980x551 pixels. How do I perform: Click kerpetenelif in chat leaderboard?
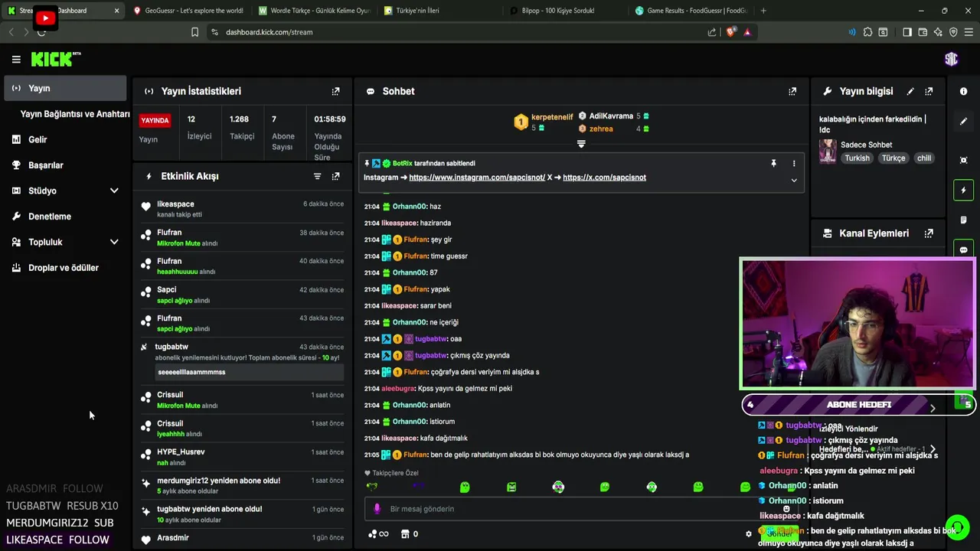pos(552,117)
